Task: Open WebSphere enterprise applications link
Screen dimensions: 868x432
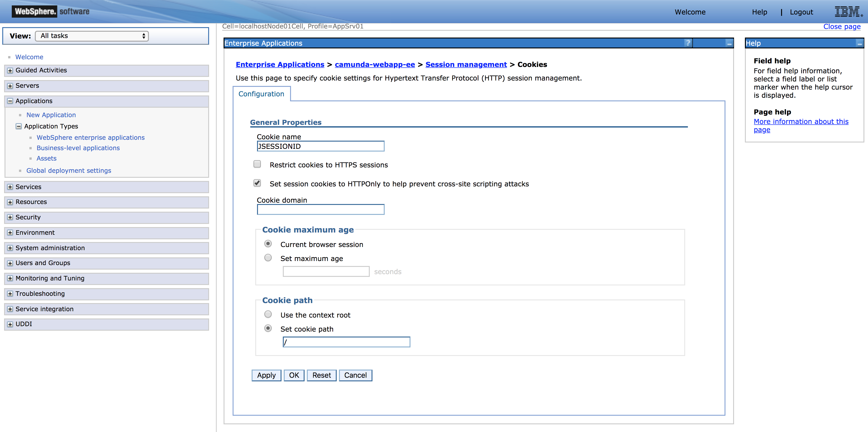Action: [x=91, y=137]
